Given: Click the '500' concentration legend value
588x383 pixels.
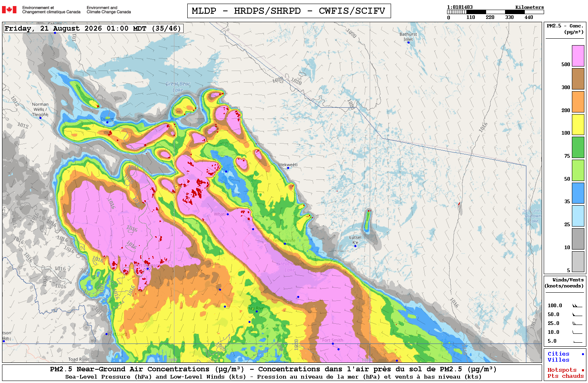Looking at the screenshot, I should pyautogui.click(x=566, y=65).
